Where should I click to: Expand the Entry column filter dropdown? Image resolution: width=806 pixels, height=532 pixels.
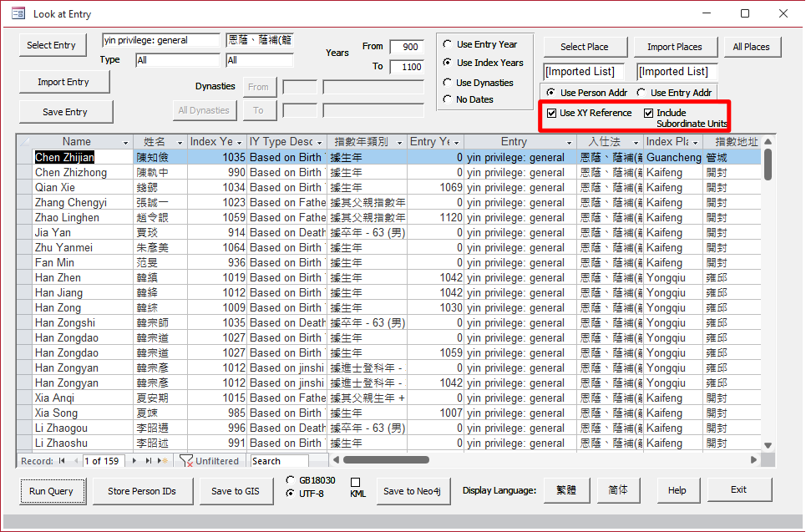(569, 143)
